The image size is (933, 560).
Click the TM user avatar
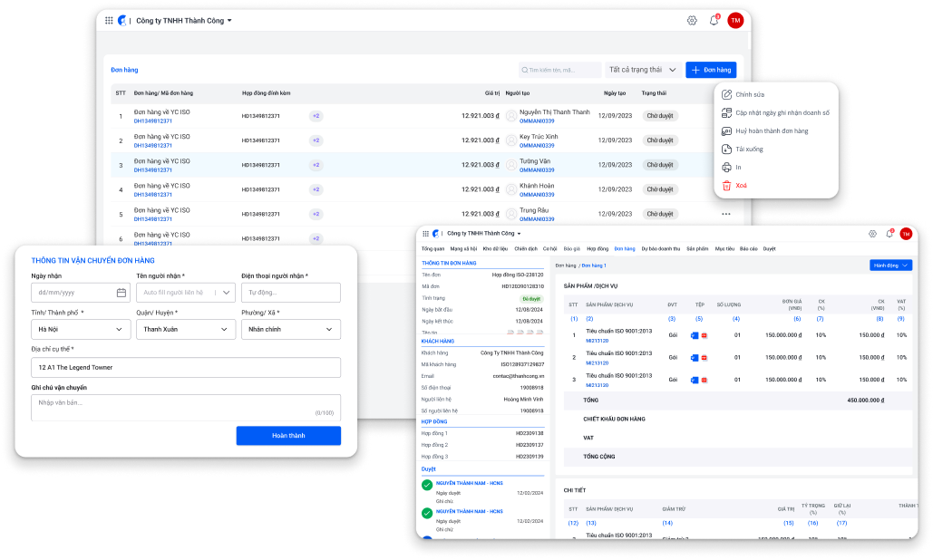(735, 20)
